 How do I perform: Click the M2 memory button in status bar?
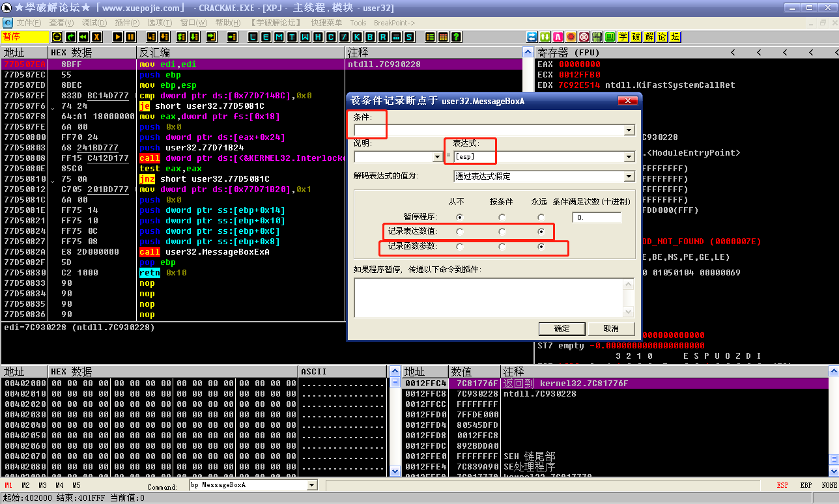click(25, 485)
